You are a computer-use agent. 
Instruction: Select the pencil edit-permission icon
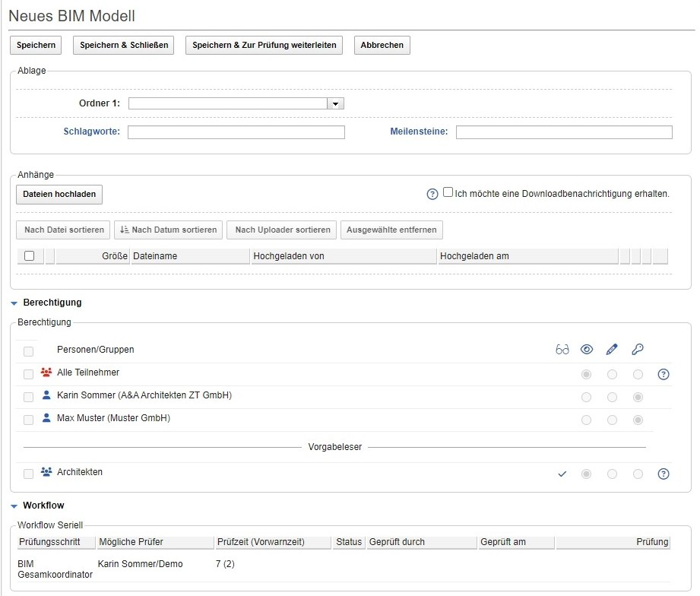pos(612,349)
